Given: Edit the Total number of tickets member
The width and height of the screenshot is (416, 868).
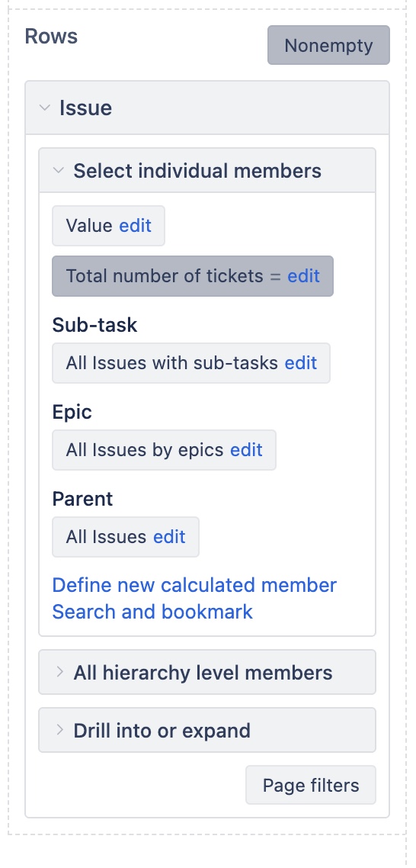Looking at the screenshot, I should [304, 275].
